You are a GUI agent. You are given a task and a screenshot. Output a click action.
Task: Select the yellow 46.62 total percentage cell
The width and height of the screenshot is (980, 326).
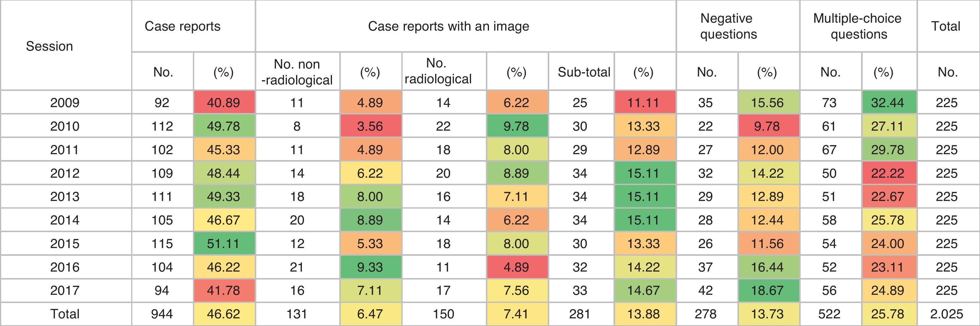click(x=223, y=314)
